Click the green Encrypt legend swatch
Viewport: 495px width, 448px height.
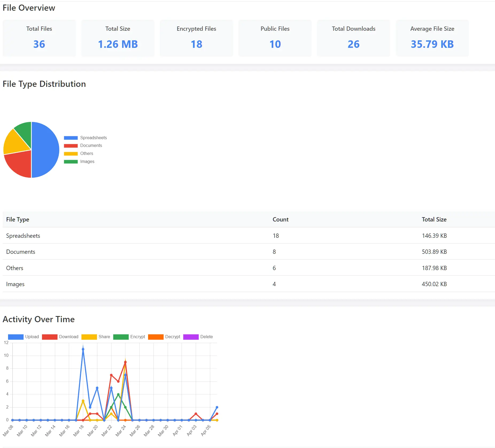(121, 337)
